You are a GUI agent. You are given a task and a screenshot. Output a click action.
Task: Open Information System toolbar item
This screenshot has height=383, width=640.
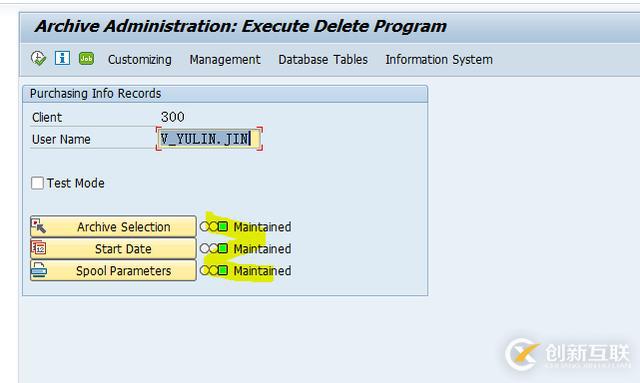439,60
